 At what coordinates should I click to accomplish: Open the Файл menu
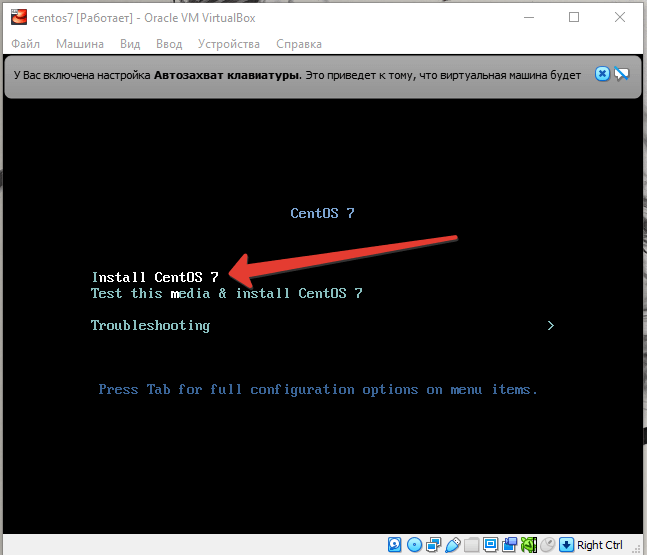[x=26, y=44]
